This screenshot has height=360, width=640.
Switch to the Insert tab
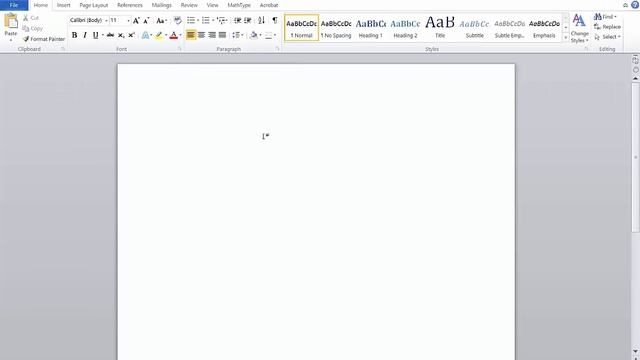(x=63, y=5)
